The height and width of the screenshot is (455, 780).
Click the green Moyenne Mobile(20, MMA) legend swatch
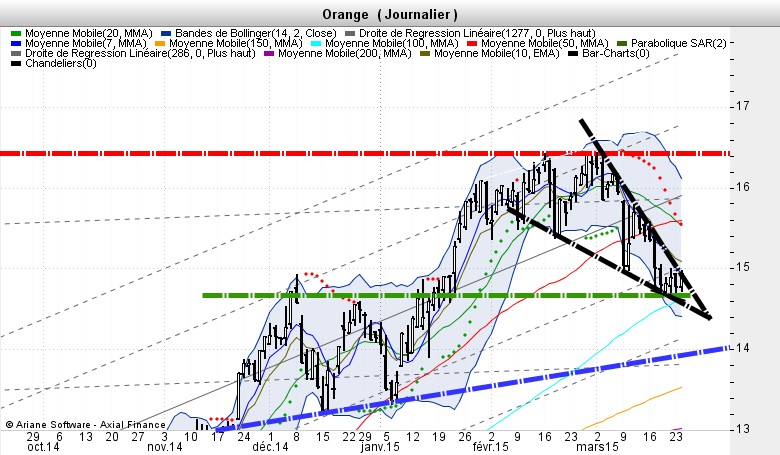(16, 34)
